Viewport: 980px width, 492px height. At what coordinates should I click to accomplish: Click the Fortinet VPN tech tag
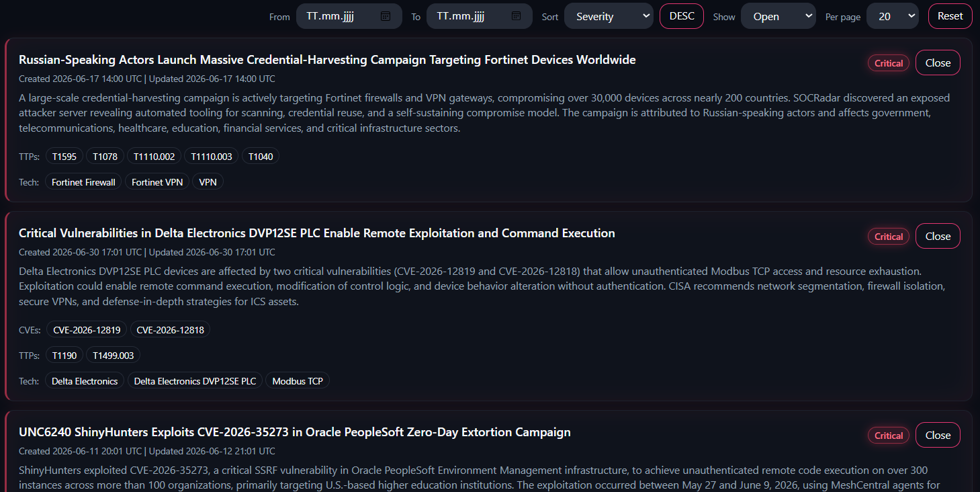157,182
